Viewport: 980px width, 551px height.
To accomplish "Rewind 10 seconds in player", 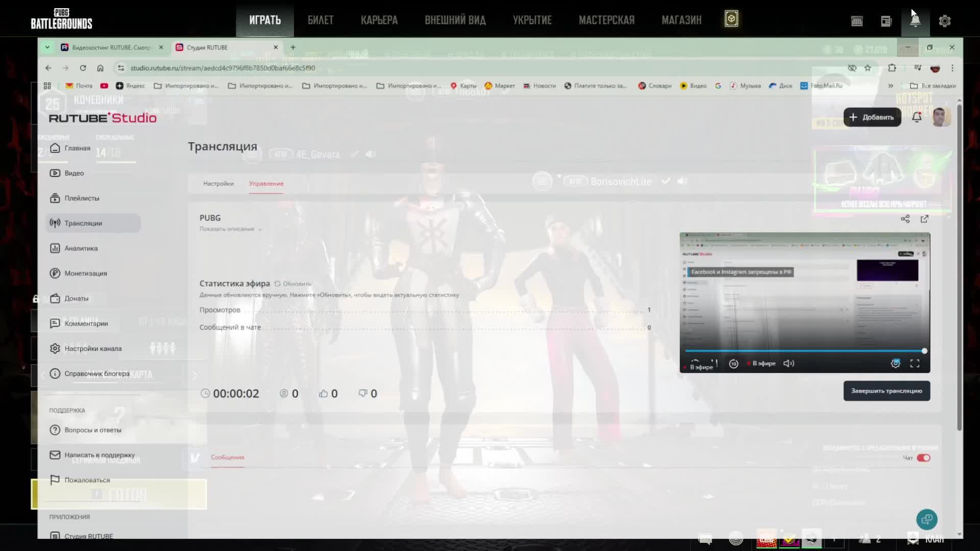I will click(733, 364).
